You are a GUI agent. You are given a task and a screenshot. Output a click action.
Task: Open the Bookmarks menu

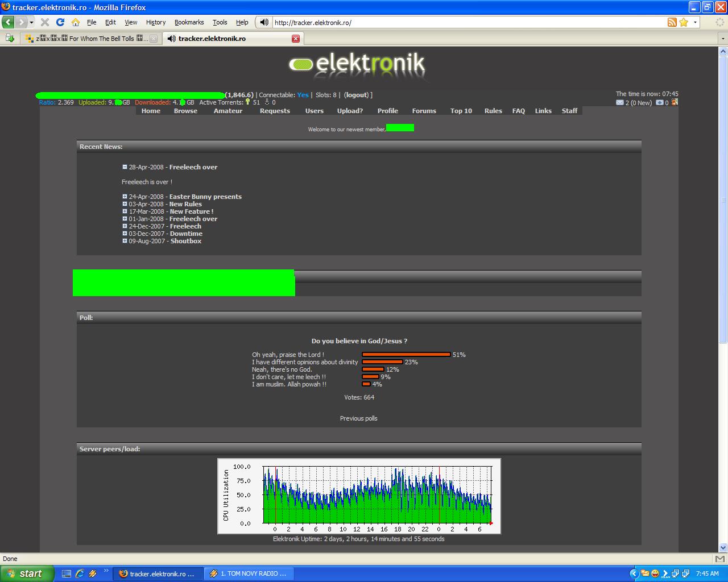[189, 22]
